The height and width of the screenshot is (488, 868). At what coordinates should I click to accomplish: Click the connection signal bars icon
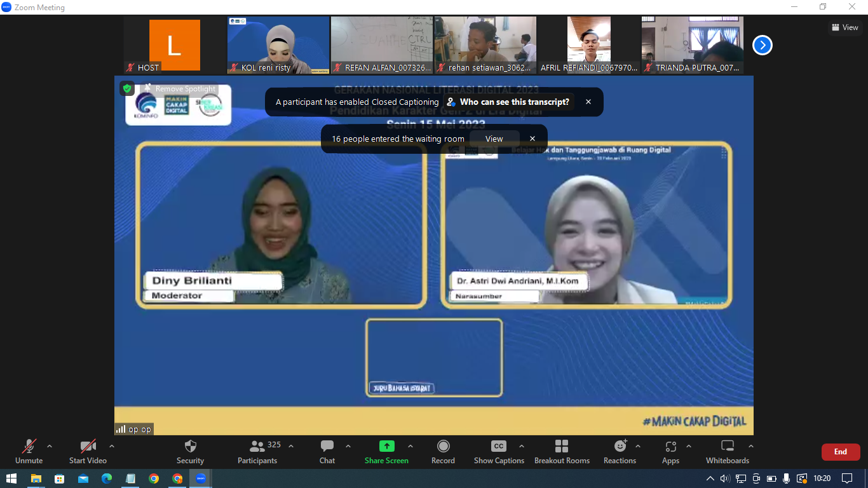(120, 429)
